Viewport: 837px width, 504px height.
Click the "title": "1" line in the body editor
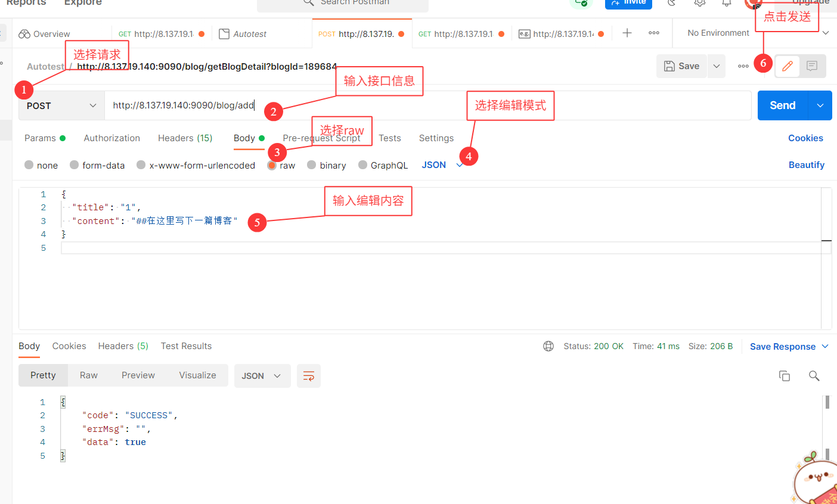pos(107,207)
